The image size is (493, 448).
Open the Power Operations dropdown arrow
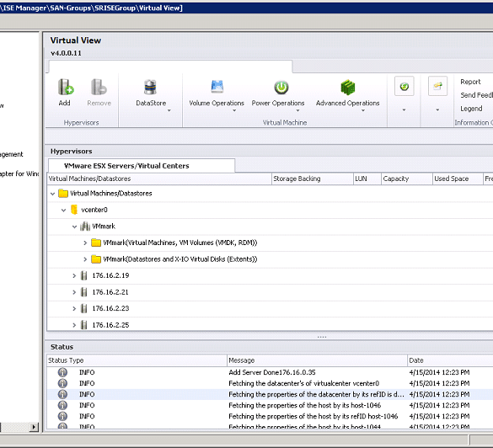297,110
